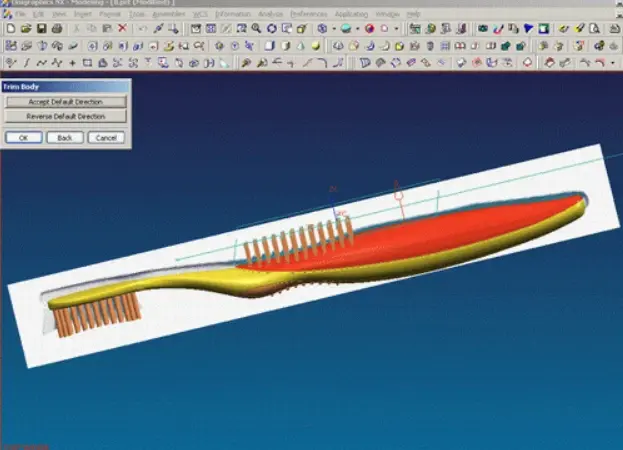Image resolution: width=623 pixels, height=450 pixels.
Task: Click the trash can feature icon
Action: (x=430, y=46)
